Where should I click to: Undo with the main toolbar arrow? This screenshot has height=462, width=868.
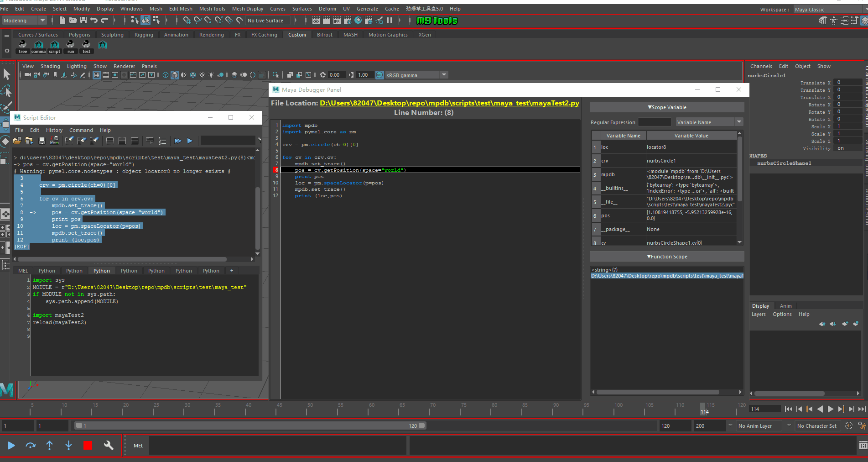94,20
